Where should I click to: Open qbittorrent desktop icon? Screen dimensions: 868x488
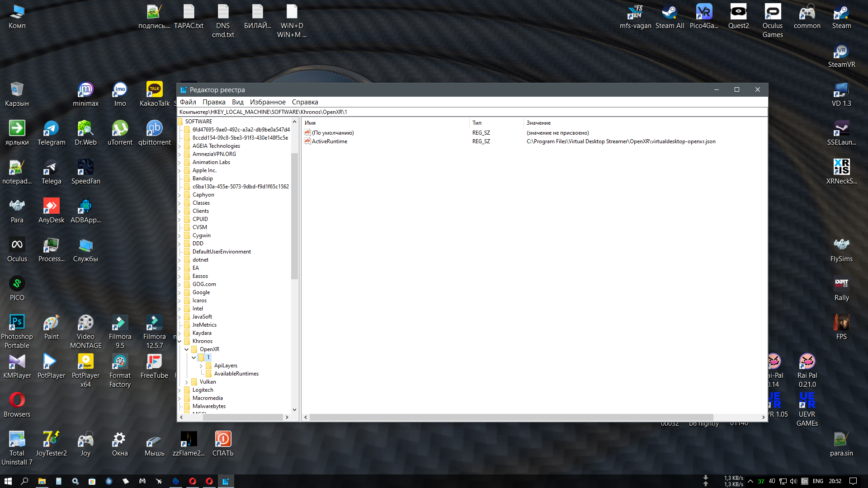pyautogui.click(x=154, y=133)
